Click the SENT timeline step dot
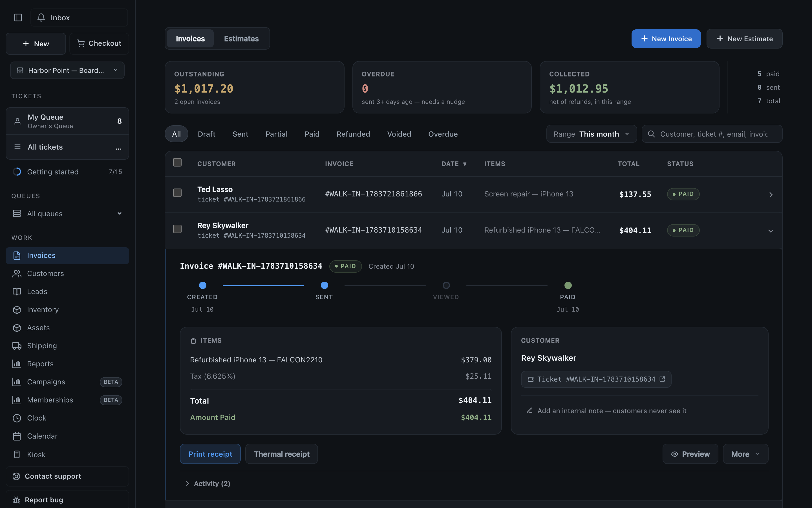The image size is (812, 508). (x=324, y=285)
